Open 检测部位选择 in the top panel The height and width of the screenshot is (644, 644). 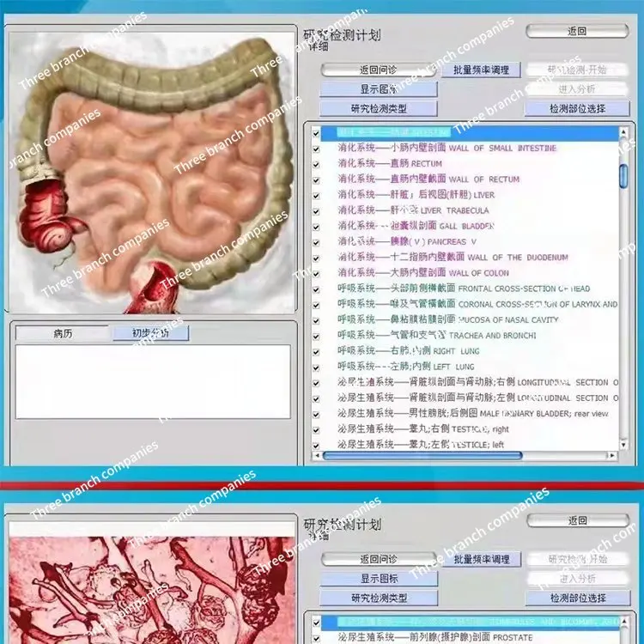click(x=577, y=109)
